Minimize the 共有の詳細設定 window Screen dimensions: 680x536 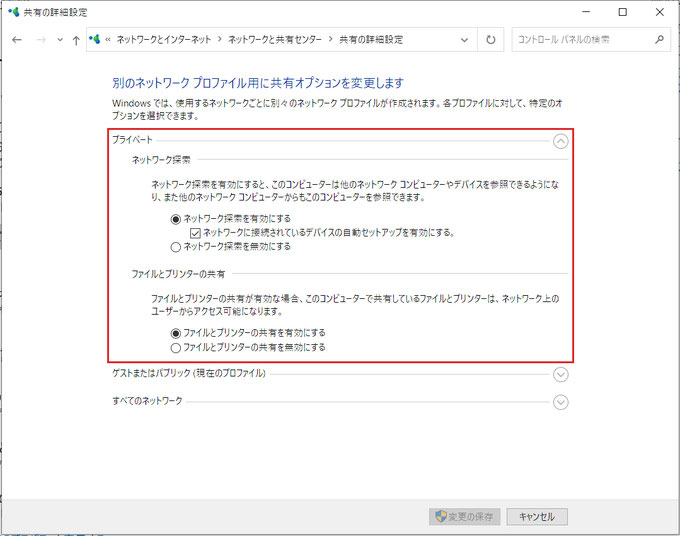(586, 12)
